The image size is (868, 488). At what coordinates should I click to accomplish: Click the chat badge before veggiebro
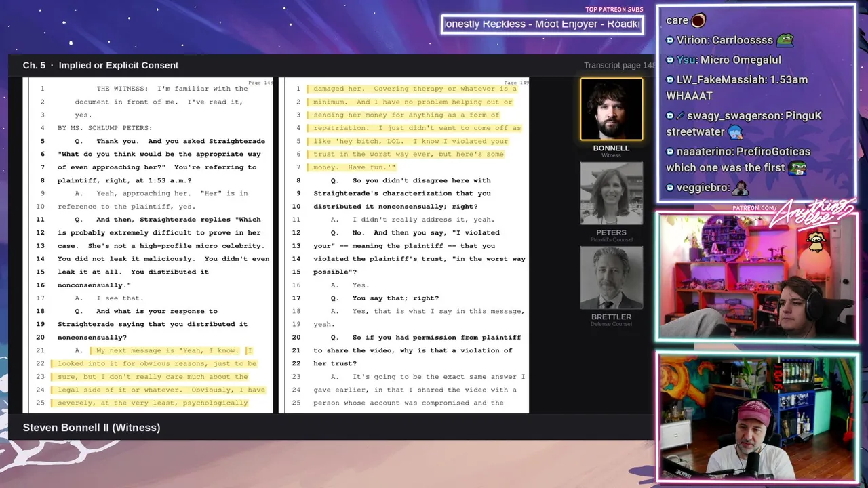[670, 188]
